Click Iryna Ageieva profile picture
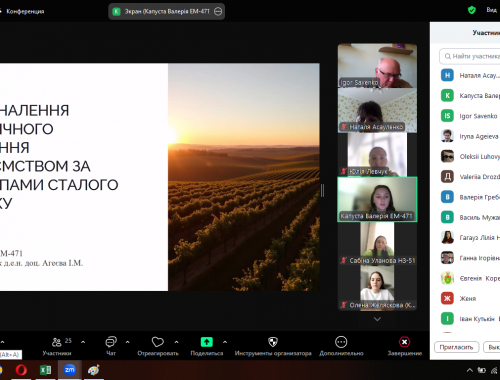 click(447, 136)
